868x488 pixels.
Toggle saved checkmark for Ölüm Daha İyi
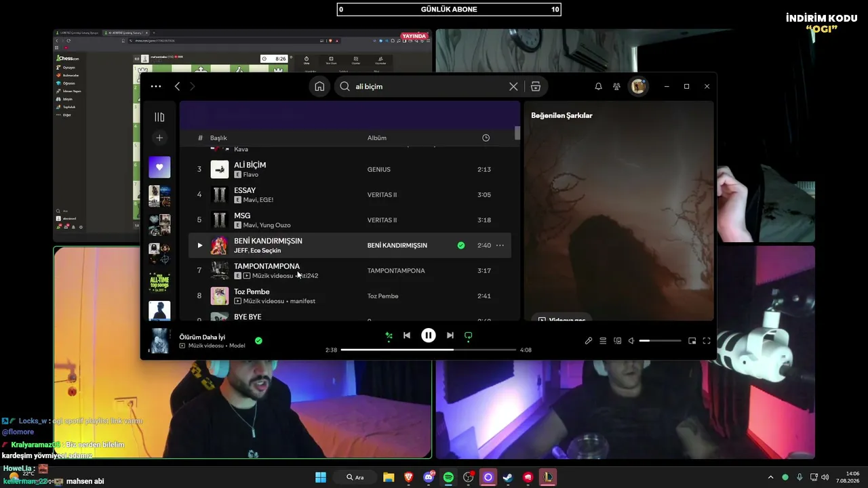click(x=258, y=340)
